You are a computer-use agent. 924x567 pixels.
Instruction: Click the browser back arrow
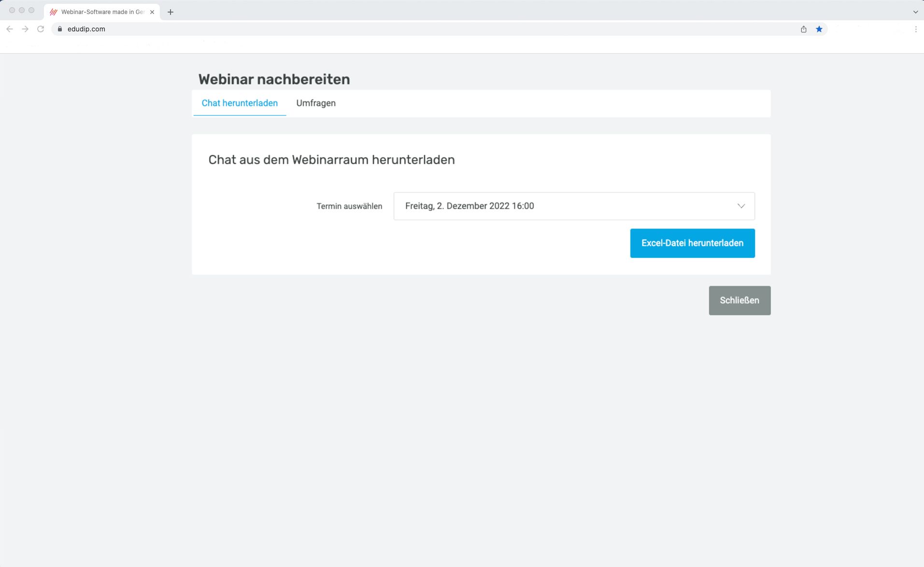click(x=10, y=29)
